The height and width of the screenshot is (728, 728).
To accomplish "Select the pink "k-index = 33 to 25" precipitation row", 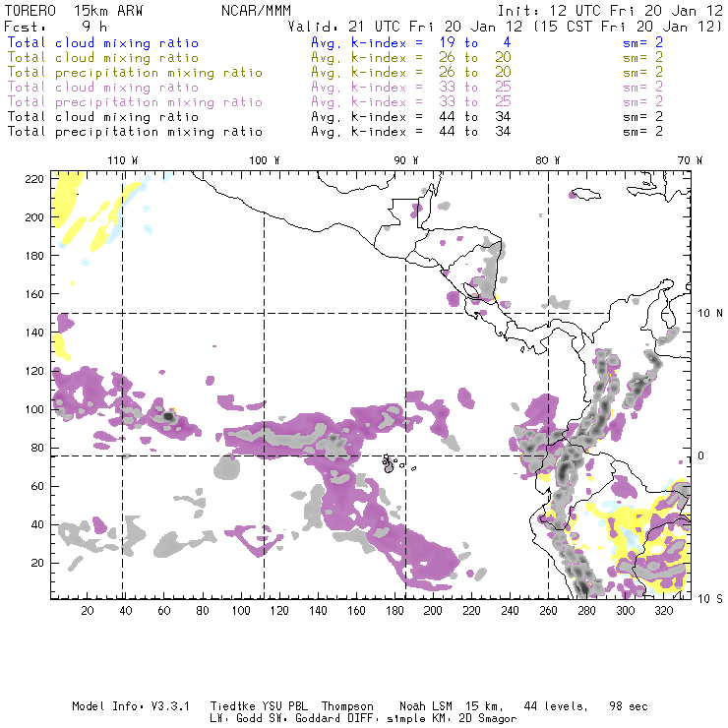I will [x=430, y=101].
